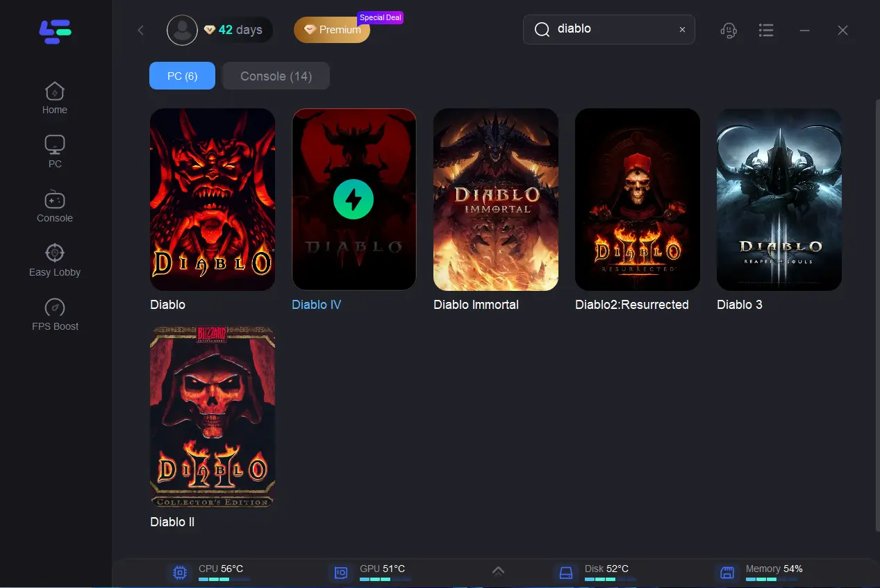
Task: Clear the diablo search text
Action: [682, 30]
